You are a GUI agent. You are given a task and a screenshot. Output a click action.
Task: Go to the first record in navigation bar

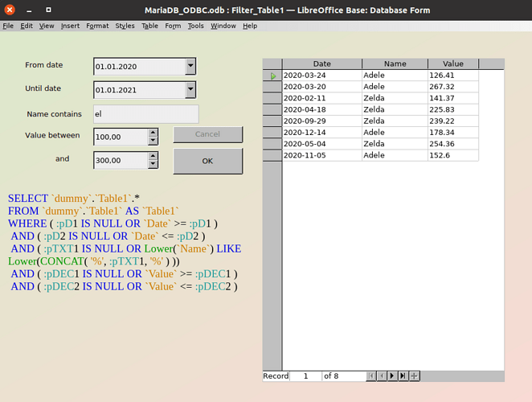371,375
